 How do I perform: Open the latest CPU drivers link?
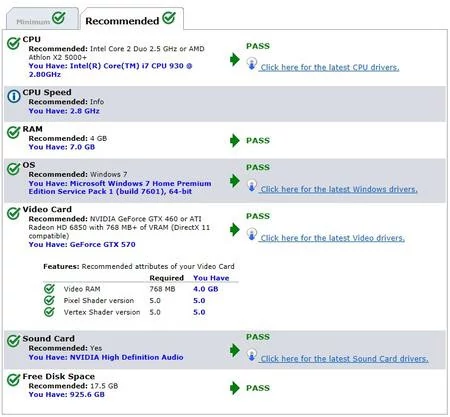(x=330, y=67)
